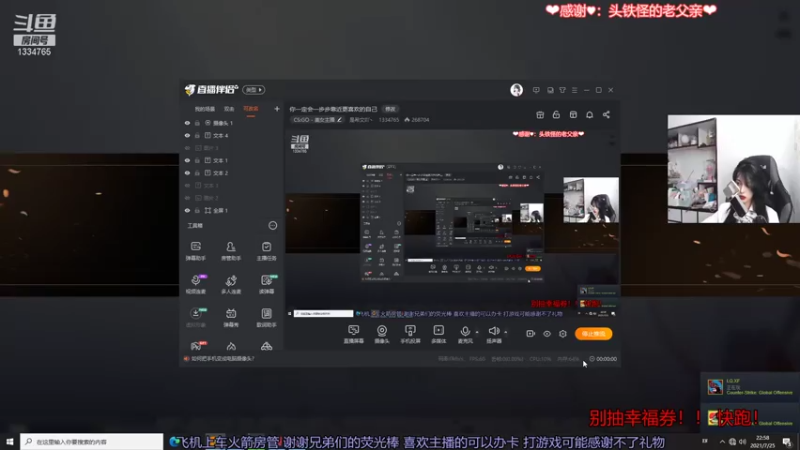Switch to the second scene tab
The width and height of the screenshot is (800, 450).
click(x=229, y=109)
